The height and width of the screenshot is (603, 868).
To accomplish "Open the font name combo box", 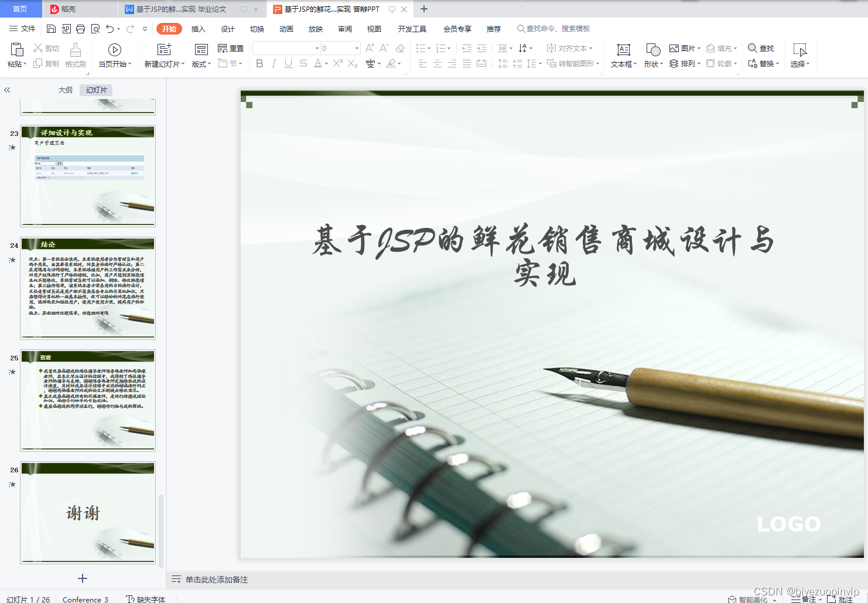I will (287, 48).
